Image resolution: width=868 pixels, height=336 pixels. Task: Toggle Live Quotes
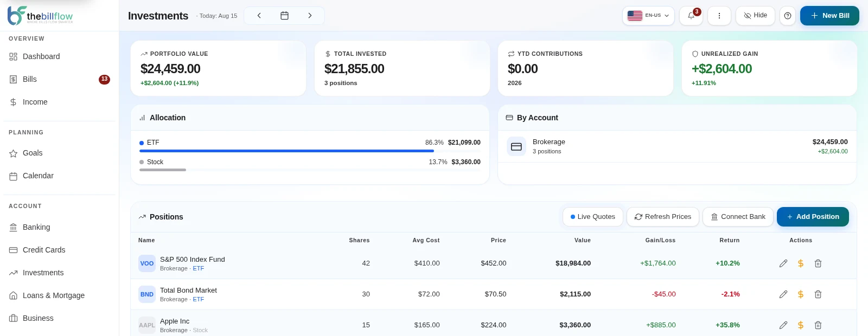(593, 217)
